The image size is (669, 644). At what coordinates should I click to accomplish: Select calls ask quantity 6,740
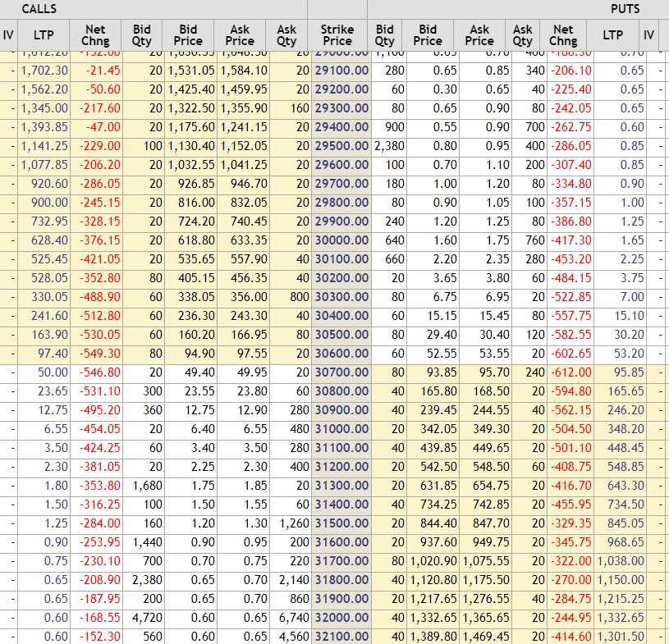294,618
